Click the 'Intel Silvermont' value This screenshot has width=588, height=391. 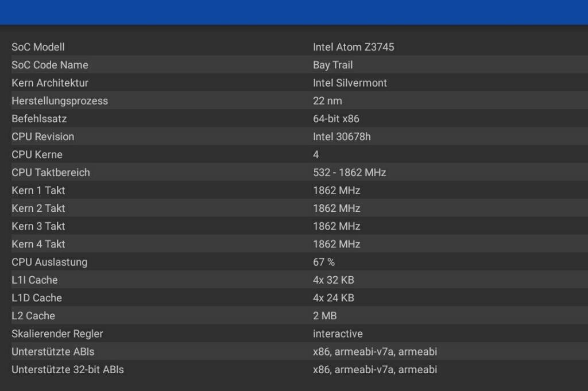(350, 83)
